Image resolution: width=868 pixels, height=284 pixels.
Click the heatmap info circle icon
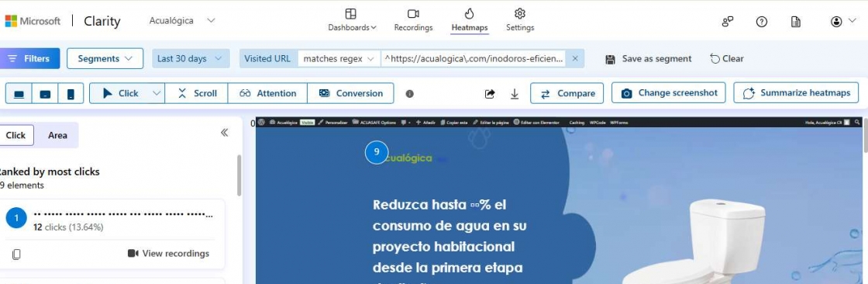tap(410, 94)
